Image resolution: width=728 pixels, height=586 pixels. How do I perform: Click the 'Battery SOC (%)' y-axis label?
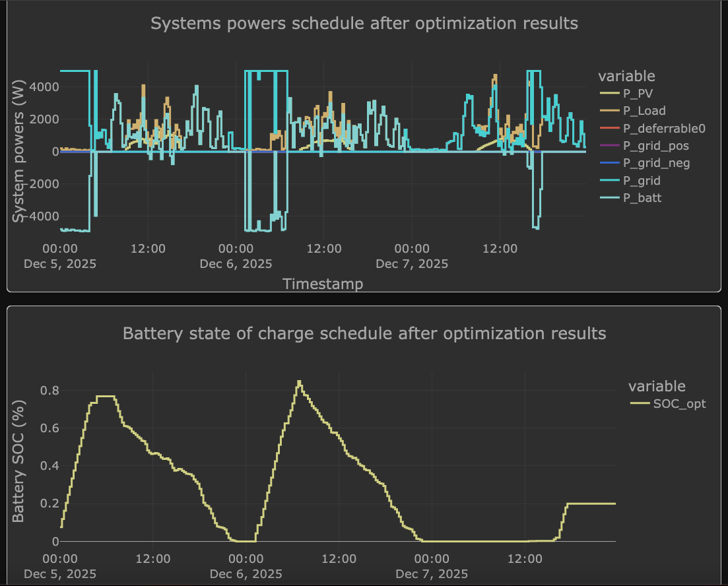(18, 461)
